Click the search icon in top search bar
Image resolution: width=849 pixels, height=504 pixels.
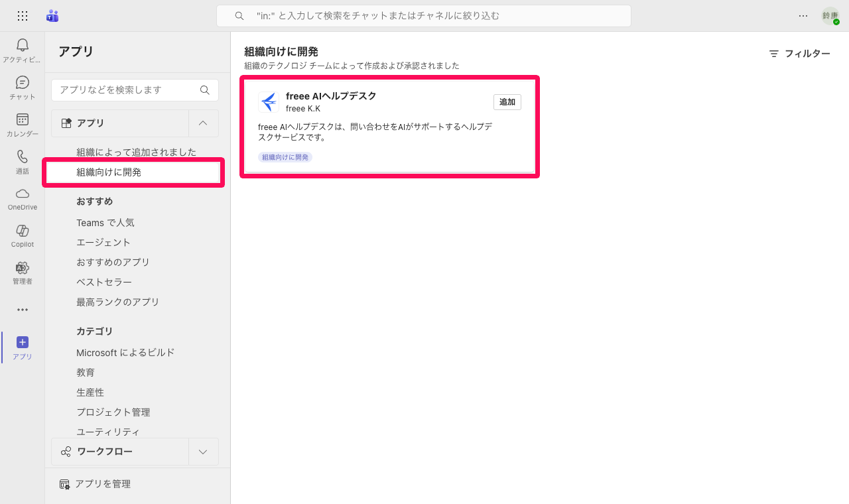239,16
